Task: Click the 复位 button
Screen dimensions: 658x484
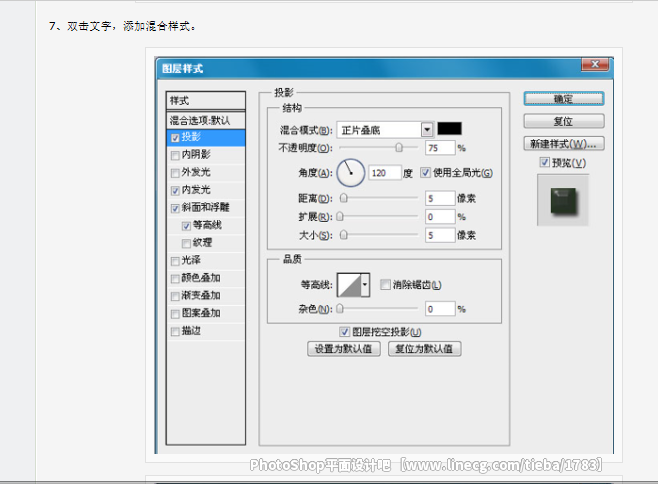Action: pyautogui.click(x=564, y=121)
